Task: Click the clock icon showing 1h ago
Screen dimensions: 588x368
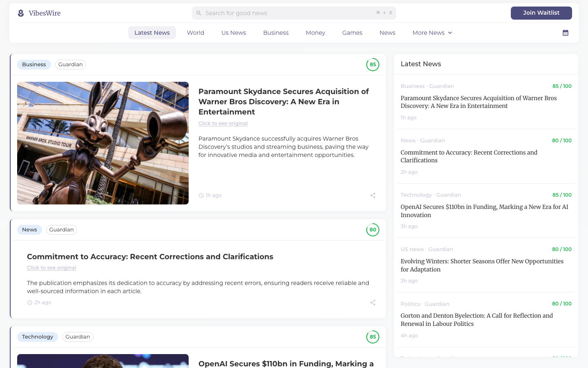Action: pos(200,195)
